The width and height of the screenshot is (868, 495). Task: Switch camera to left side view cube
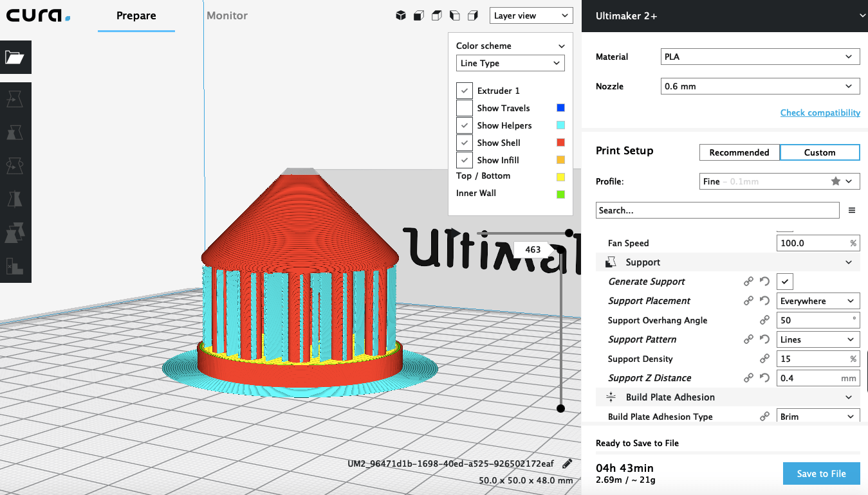(455, 15)
